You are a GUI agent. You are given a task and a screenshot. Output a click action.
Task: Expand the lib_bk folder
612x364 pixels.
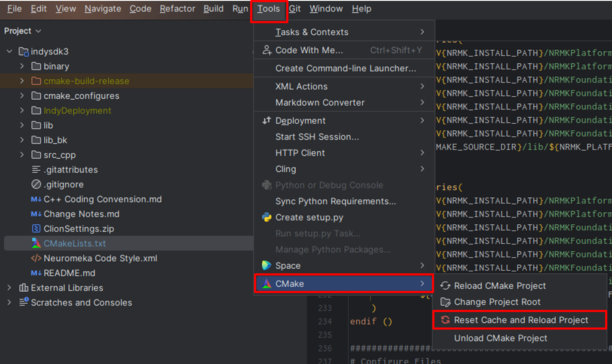22,140
